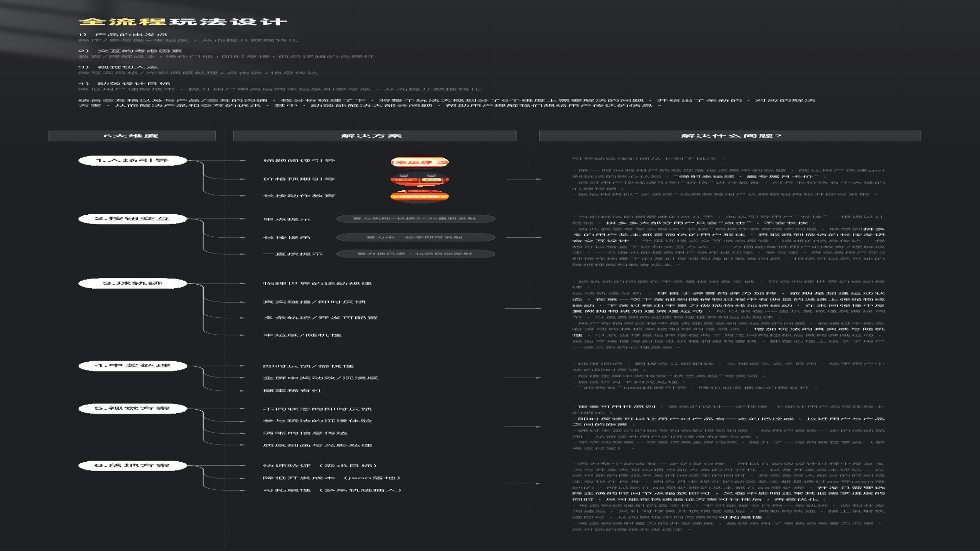
Task: Click the '2) 交互的考虑因素' heading
Action: click(130, 51)
